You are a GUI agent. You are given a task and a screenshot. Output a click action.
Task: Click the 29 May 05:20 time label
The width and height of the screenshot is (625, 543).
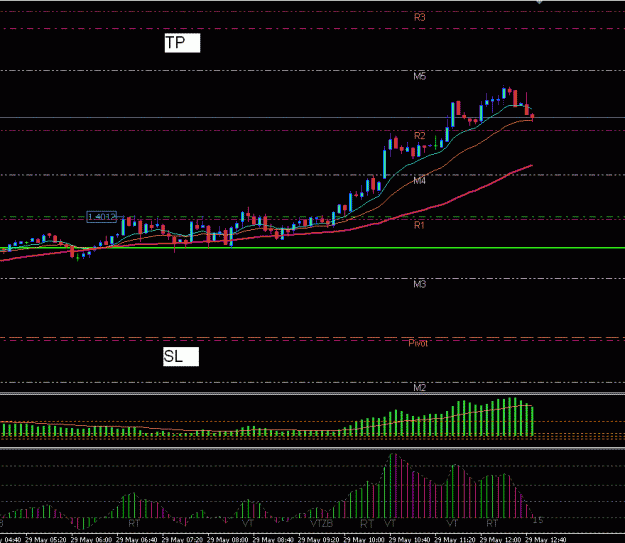coord(46,540)
